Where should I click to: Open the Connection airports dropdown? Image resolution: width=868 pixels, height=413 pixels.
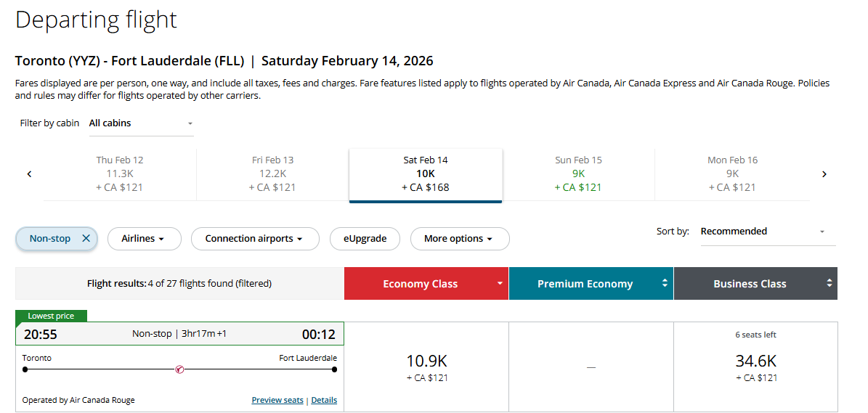254,239
